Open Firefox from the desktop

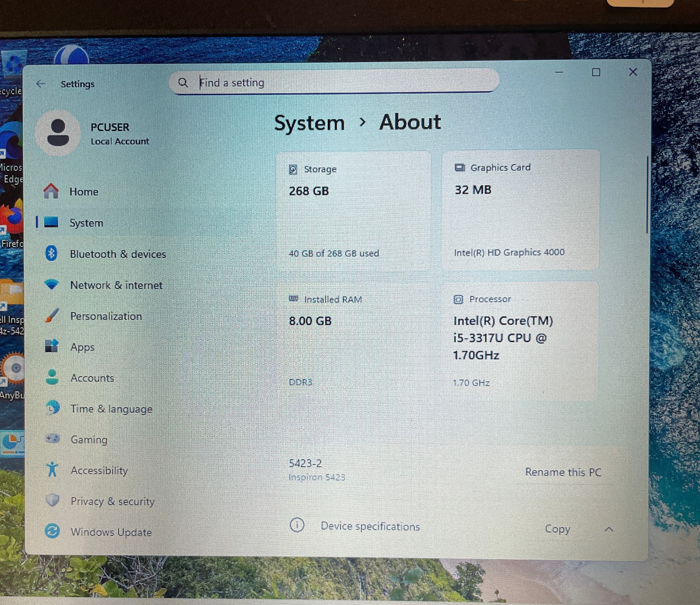[x=11, y=223]
